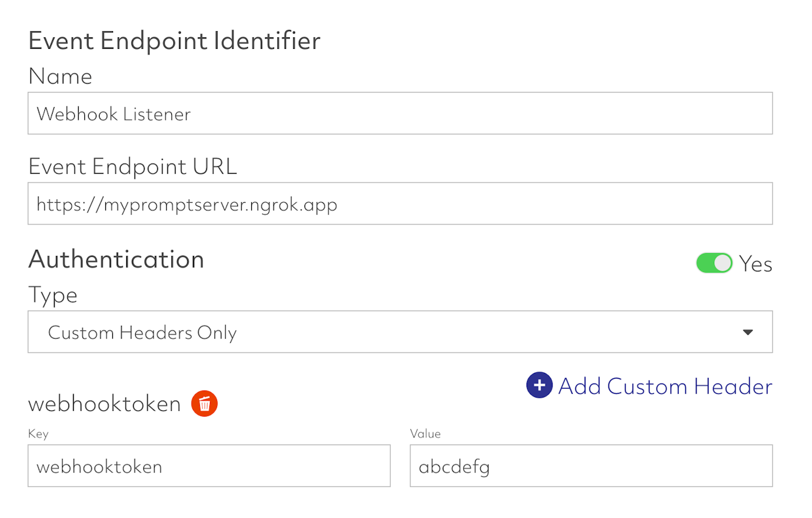
Task: Click the Type dropdown arrow caret
Action: point(748,332)
